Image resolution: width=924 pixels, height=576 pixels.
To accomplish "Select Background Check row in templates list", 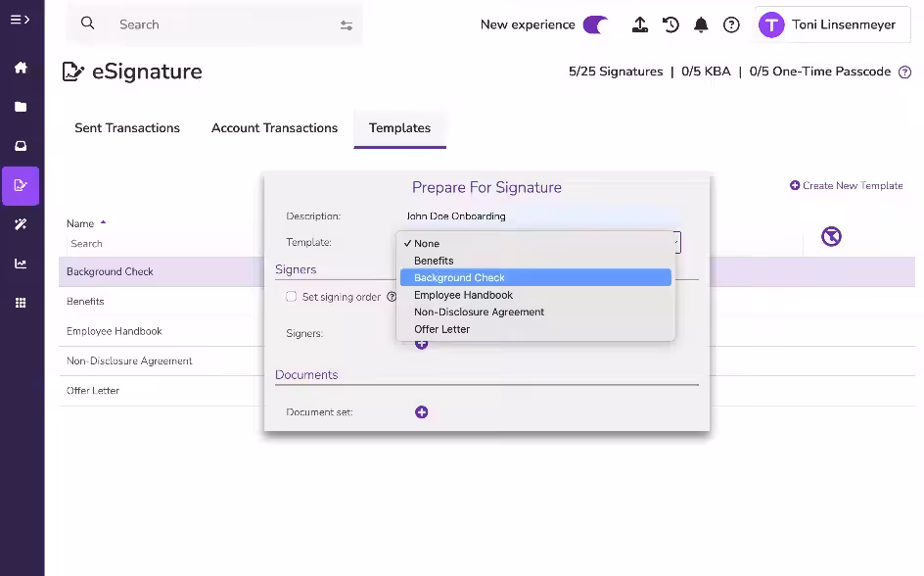I will tap(161, 271).
